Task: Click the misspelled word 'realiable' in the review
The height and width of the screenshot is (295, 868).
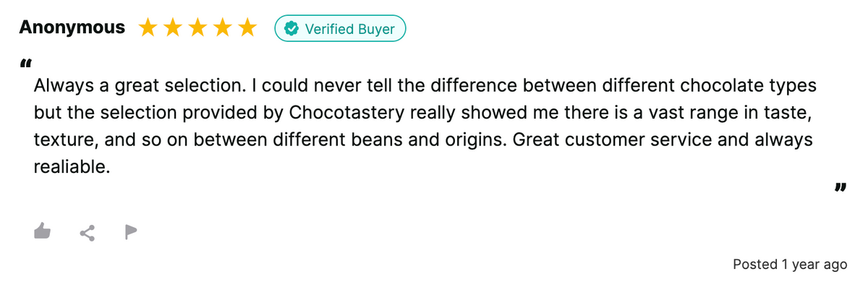Action: 71,167
